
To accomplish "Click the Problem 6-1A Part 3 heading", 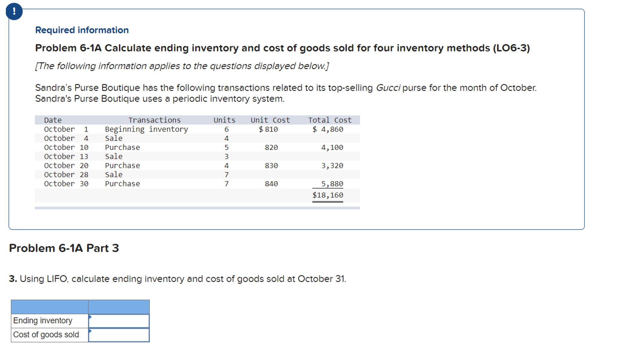I will coord(64,248).
